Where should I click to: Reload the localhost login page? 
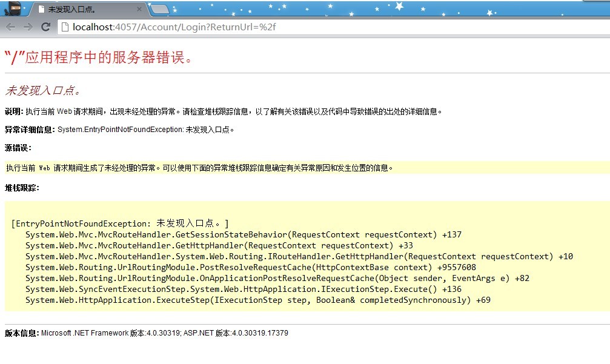coord(45,27)
